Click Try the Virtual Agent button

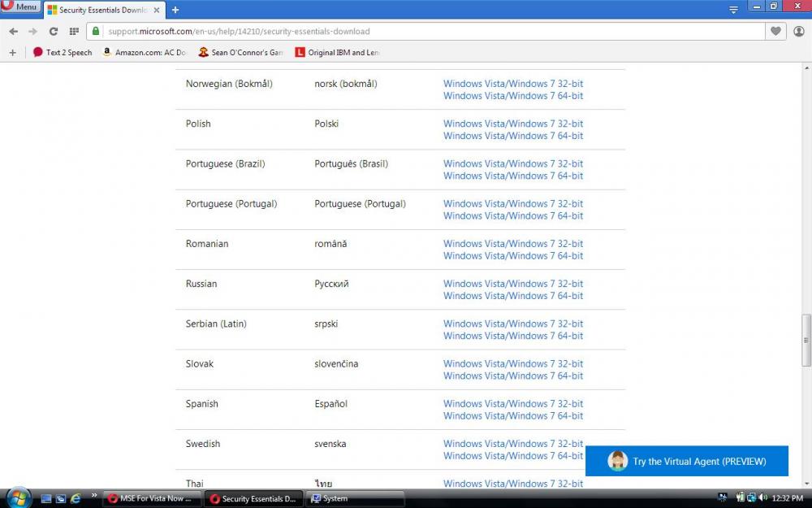click(x=687, y=461)
